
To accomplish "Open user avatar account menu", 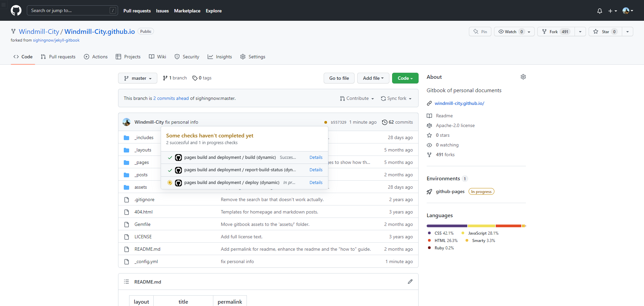I will (628, 11).
